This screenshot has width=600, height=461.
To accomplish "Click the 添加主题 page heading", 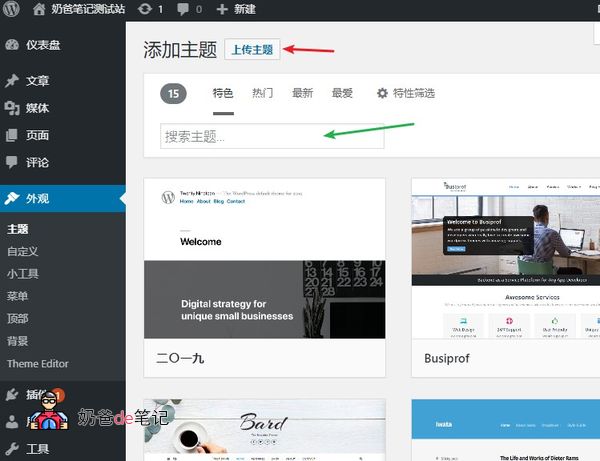I will pyautogui.click(x=180, y=50).
